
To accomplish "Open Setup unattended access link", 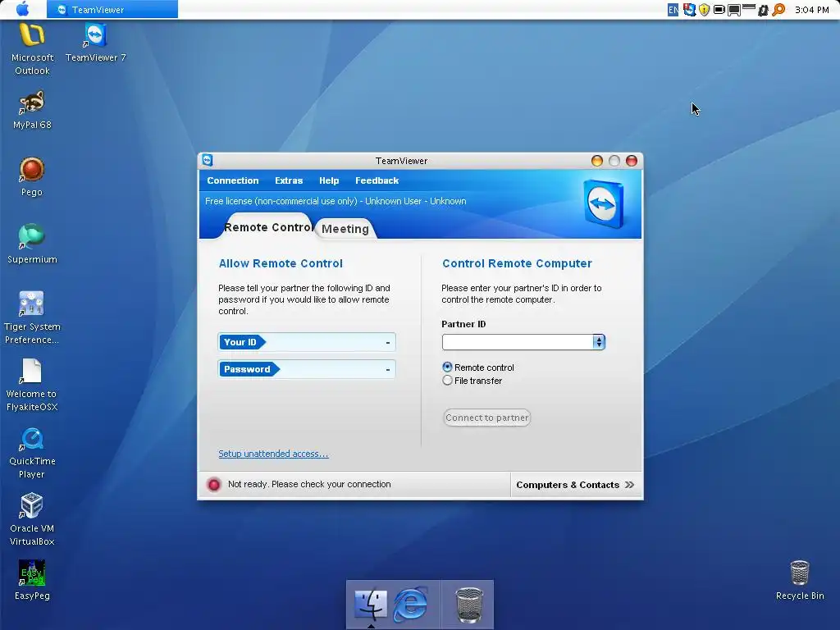I will pyautogui.click(x=273, y=454).
